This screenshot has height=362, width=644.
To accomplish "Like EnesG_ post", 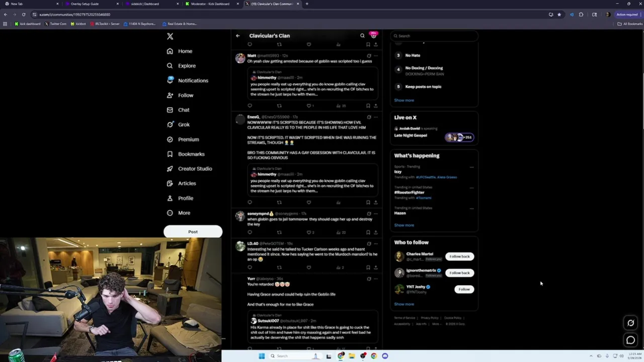I will 309,202.
